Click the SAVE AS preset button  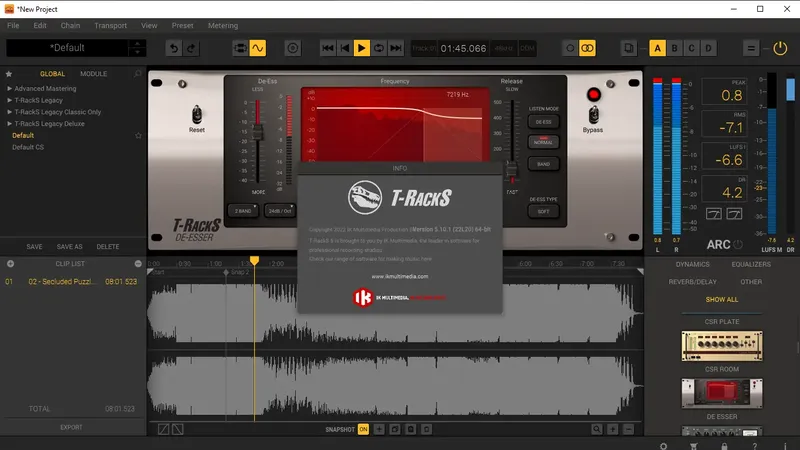[69, 246]
